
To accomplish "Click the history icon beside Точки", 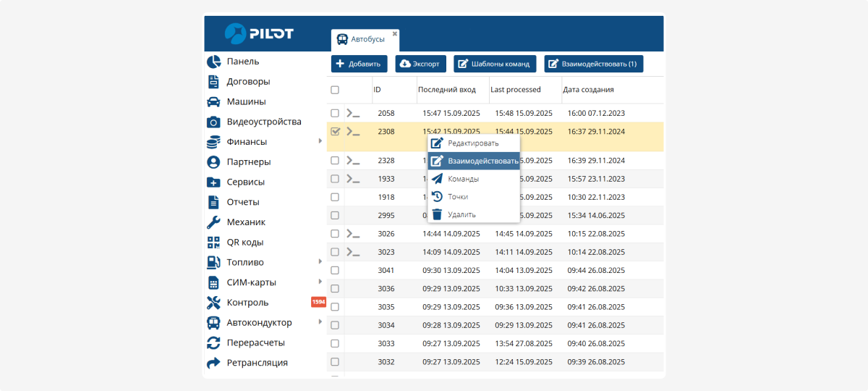I will click(x=437, y=196).
